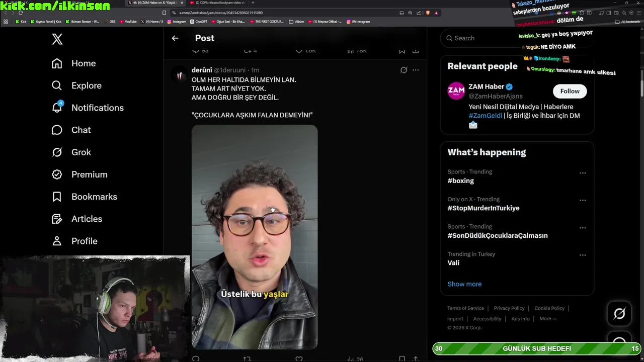Open the (9) Instagram bookmark

click(358, 22)
